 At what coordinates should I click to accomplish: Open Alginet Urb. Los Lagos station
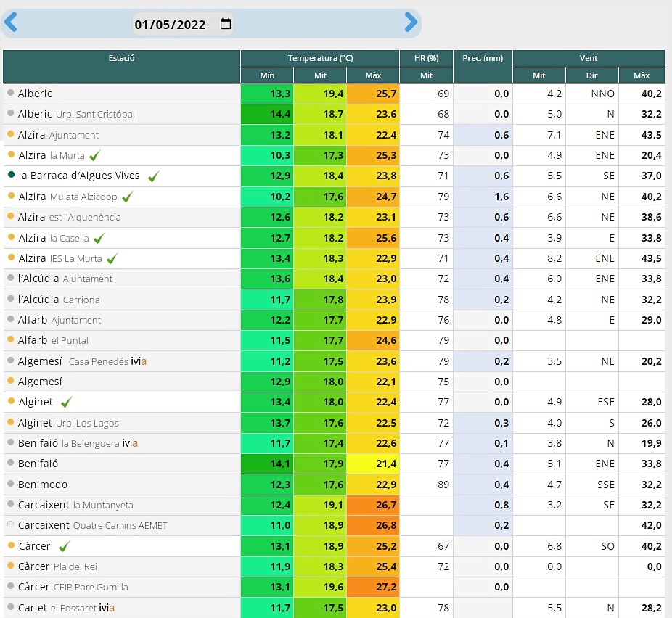(68, 423)
